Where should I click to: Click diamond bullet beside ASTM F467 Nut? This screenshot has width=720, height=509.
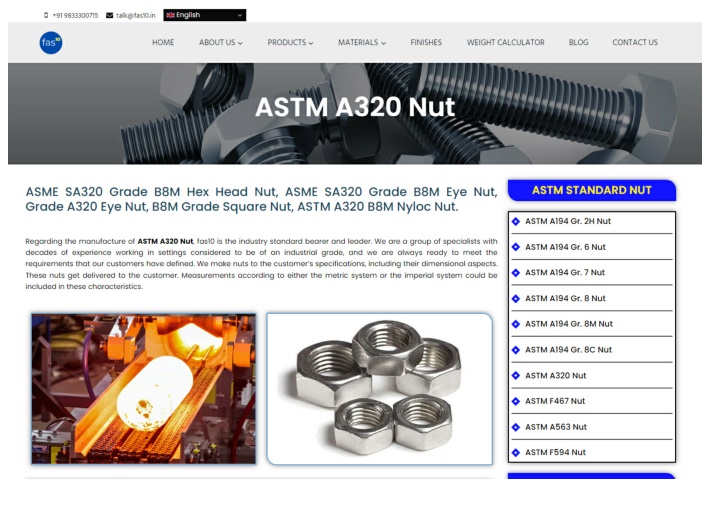(516, 402)
